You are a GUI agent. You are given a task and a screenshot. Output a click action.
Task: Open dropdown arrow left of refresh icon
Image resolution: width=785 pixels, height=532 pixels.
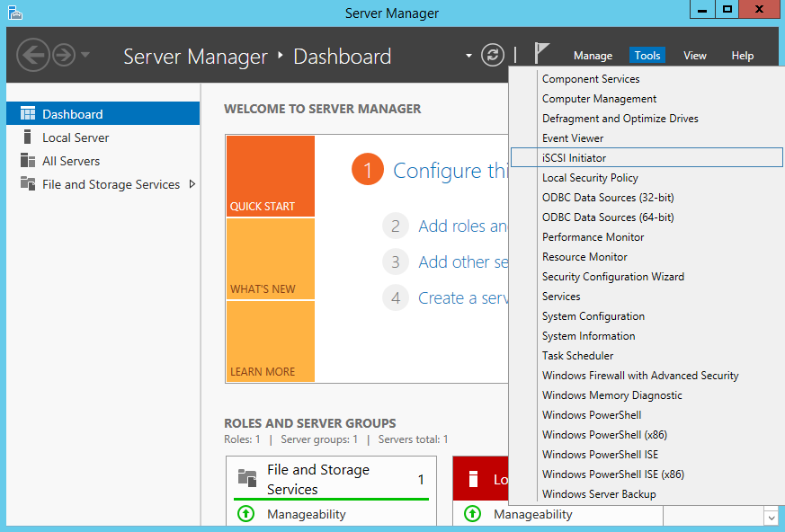tap(468, 56)
